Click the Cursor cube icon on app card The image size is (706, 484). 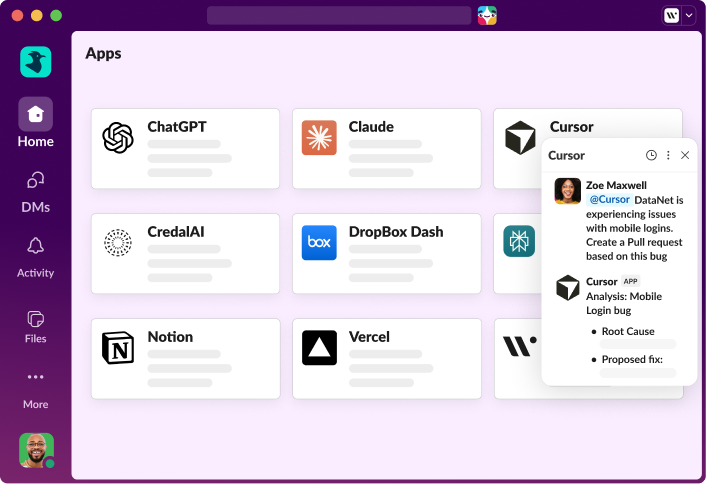click(x=520, y=138)
